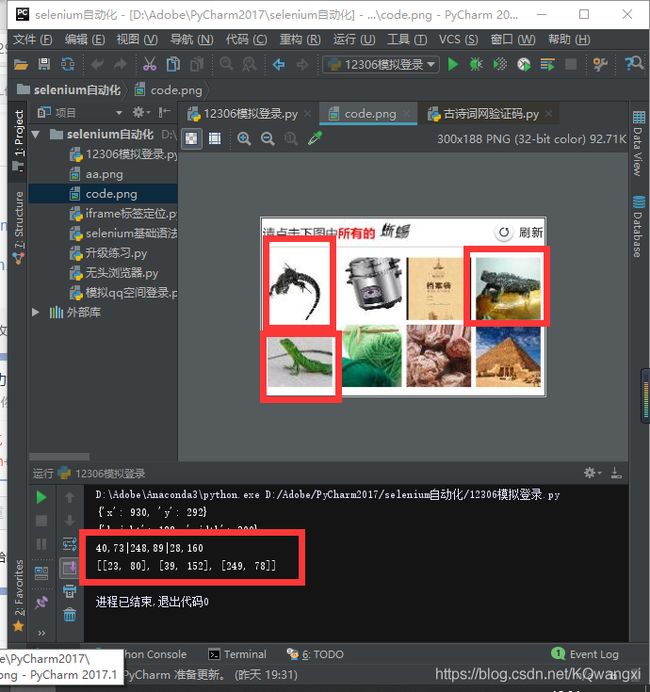Clear run console with trash icon

[69, 612]
